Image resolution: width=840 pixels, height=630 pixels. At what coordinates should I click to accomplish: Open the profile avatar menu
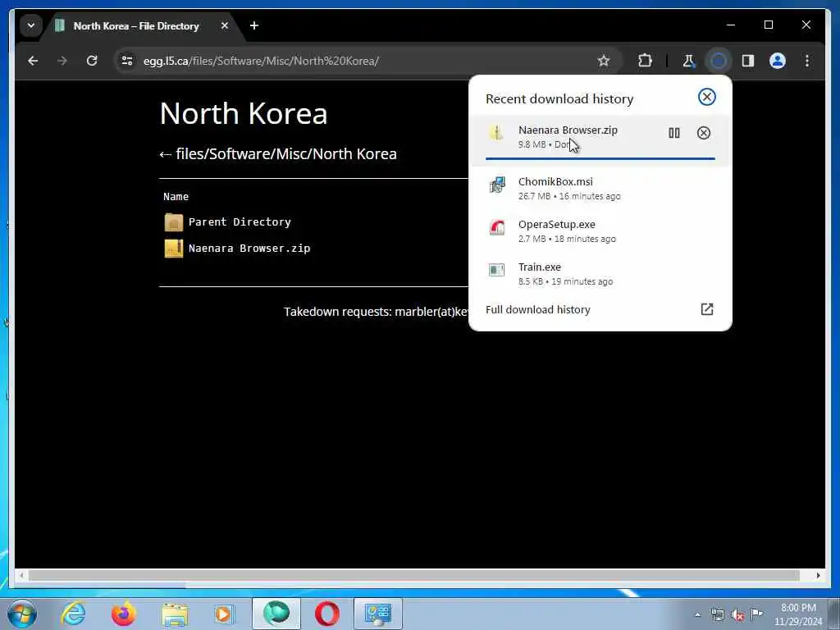[x=778, y=61]
